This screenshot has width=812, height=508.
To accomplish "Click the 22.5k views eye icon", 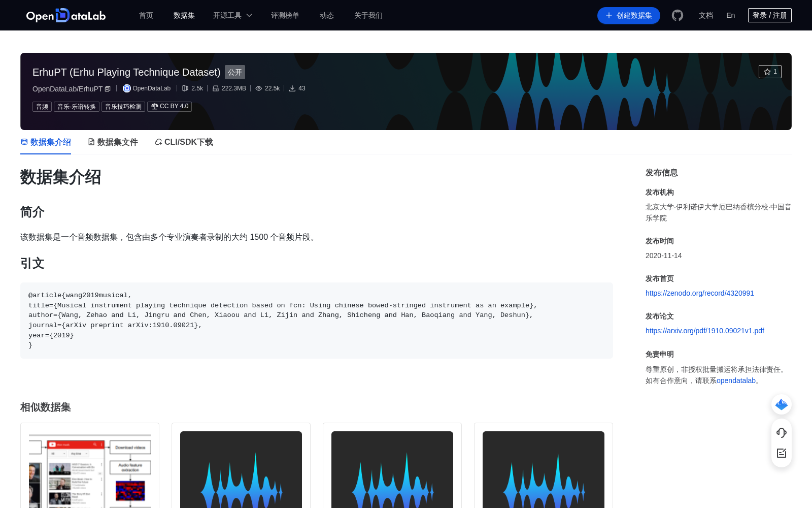I will 259,88.
